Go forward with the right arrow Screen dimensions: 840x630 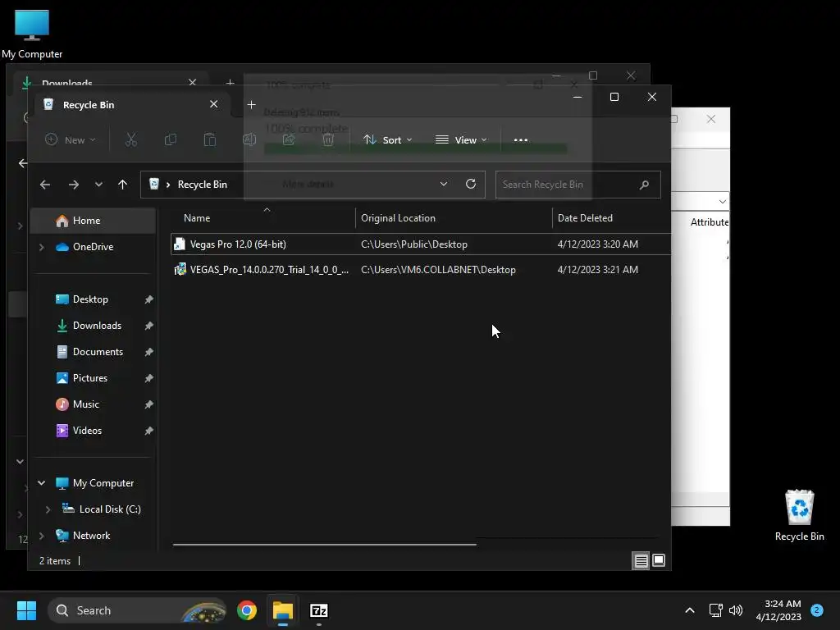pos(74,185)
